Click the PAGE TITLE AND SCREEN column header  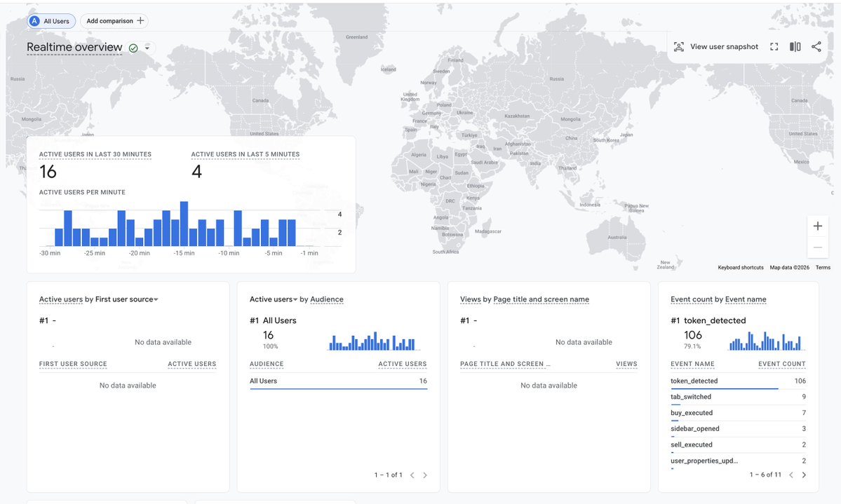point(505,364)
